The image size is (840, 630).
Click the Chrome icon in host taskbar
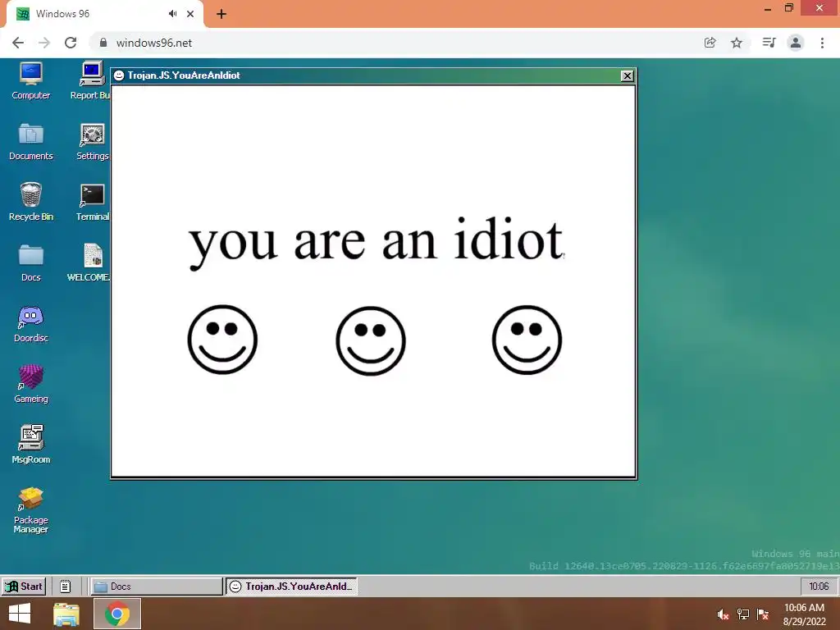117,614
